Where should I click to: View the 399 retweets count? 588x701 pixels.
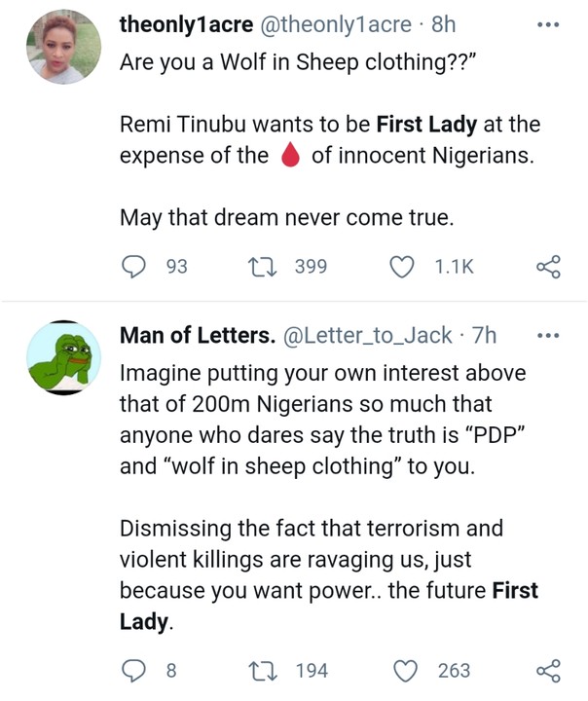point(311,266)
